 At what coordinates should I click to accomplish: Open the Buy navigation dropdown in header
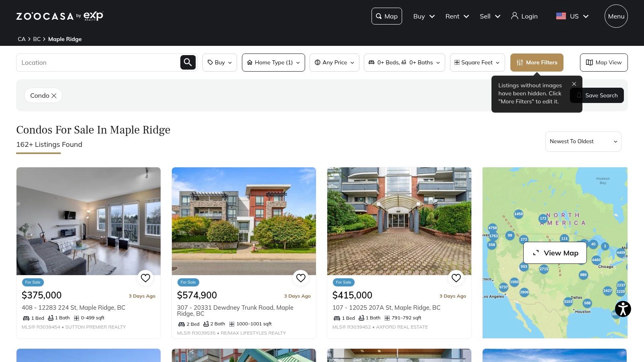(424, 16)
